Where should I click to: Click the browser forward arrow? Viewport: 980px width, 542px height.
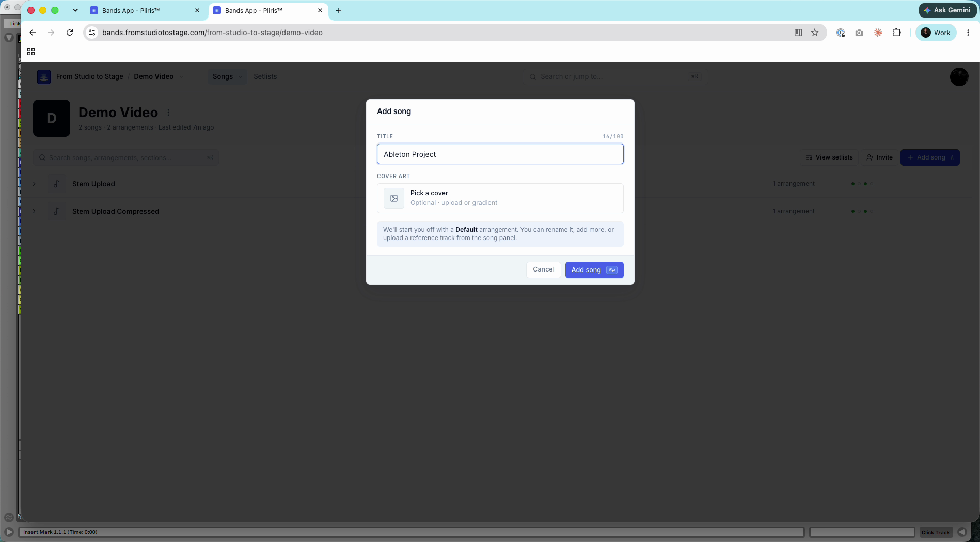pos(51,33)
